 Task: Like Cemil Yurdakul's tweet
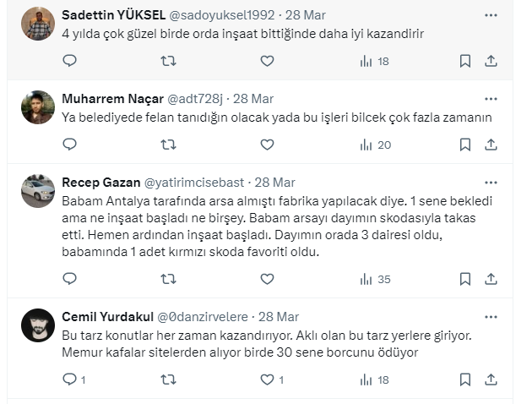[x=267, y=379]
